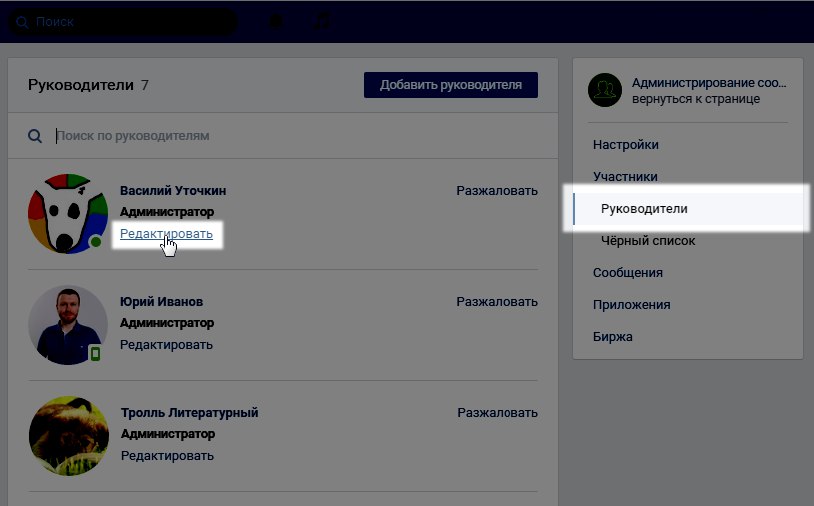814x506 pixels.
Task: Open Василий Уточкин's profile picture
Action: [67, 213]
